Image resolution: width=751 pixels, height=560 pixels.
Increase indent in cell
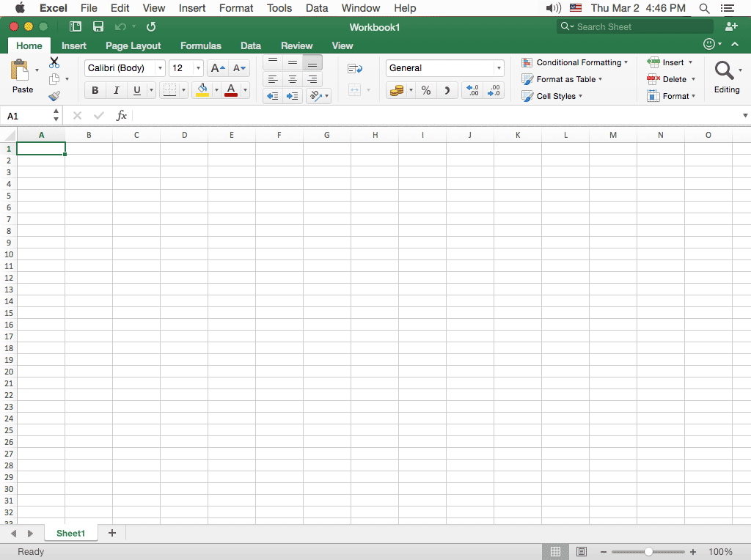coord(292,96)
